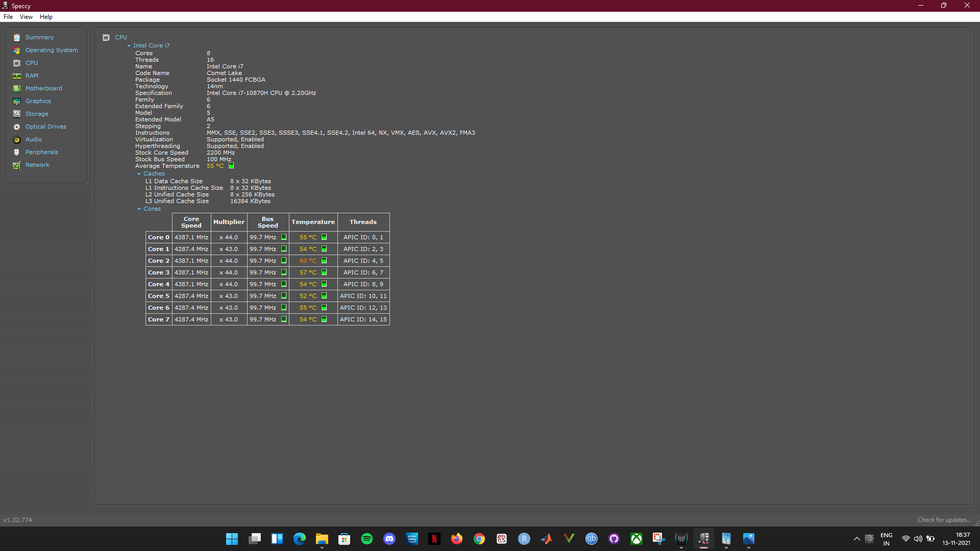Click Check for updates link
This screenshot has width=980, height=551.
(944, 520)
